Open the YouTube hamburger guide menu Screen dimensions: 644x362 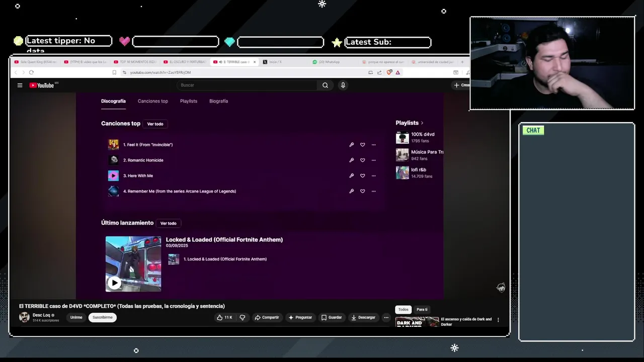click(x=20, y=85)
